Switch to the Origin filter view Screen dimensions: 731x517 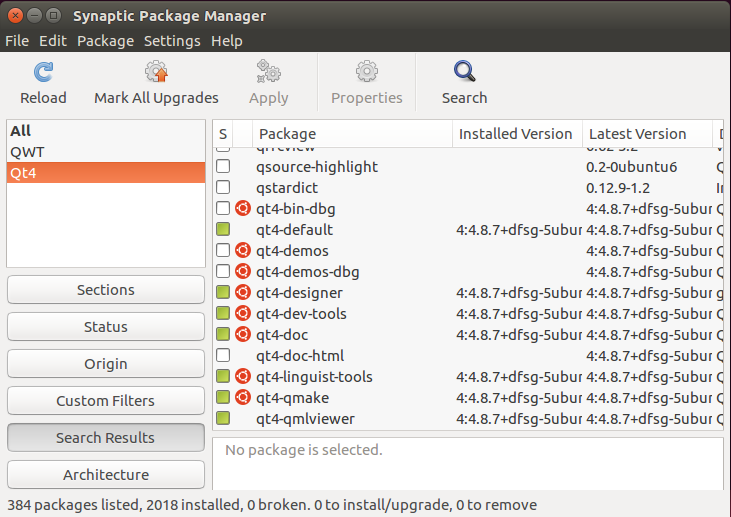pyautogui.click(x=106, y=363)
